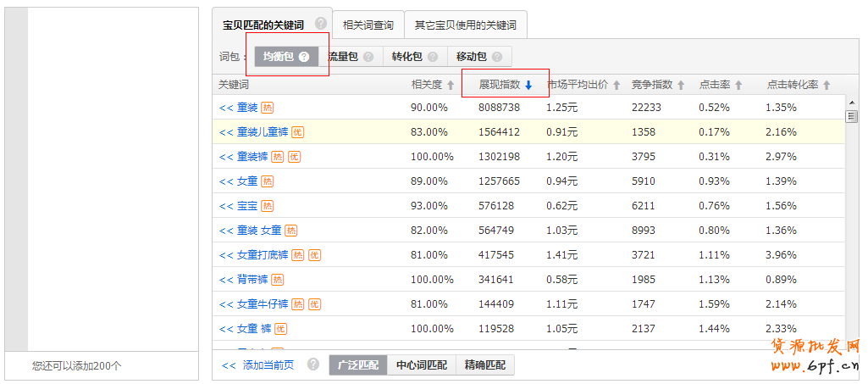
Task: Open 其它宝贝使用的关键词 tab
Action: [465, 25]
